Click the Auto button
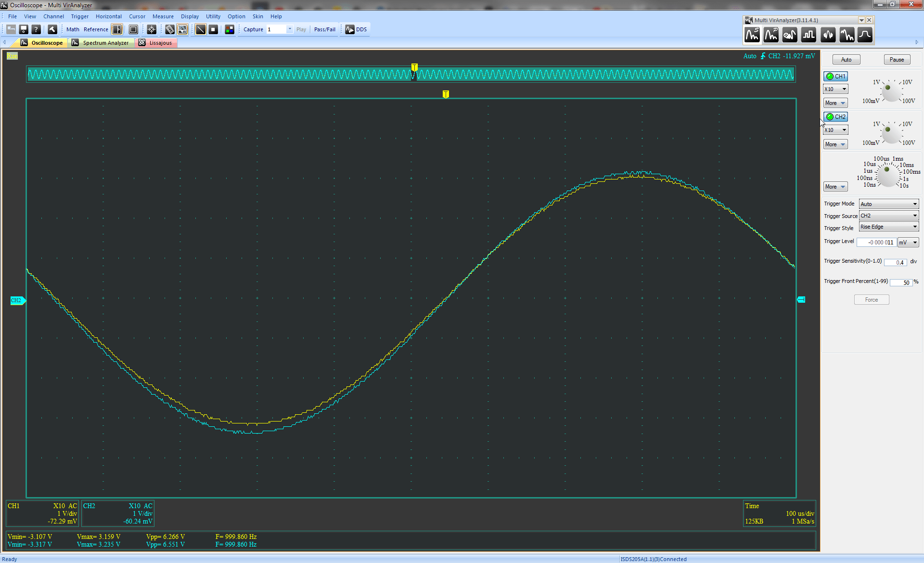Screen dimensions: 924x563 coord(846,60)
